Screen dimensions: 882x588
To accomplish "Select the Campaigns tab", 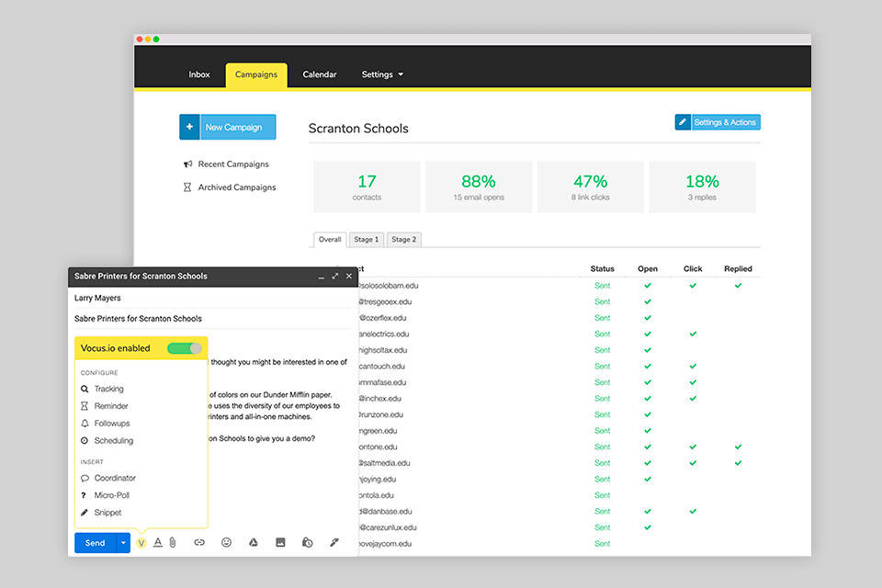I will 256,75.
